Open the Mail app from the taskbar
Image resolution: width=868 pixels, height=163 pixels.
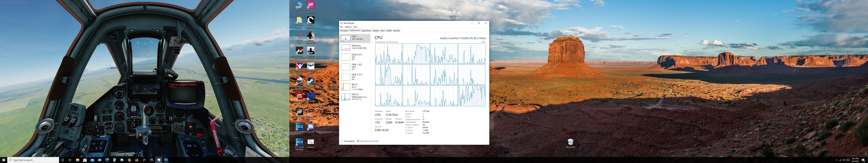coord(92,160)
